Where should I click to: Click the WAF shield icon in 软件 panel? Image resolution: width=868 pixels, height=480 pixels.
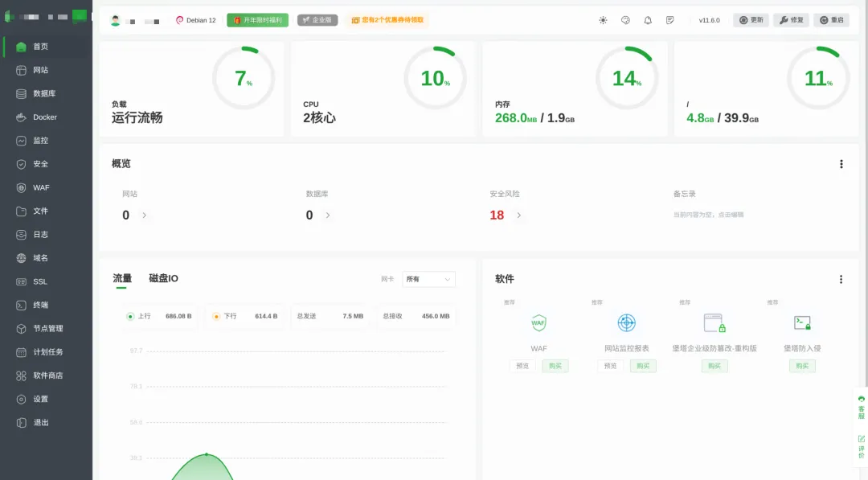pos(538,322)
